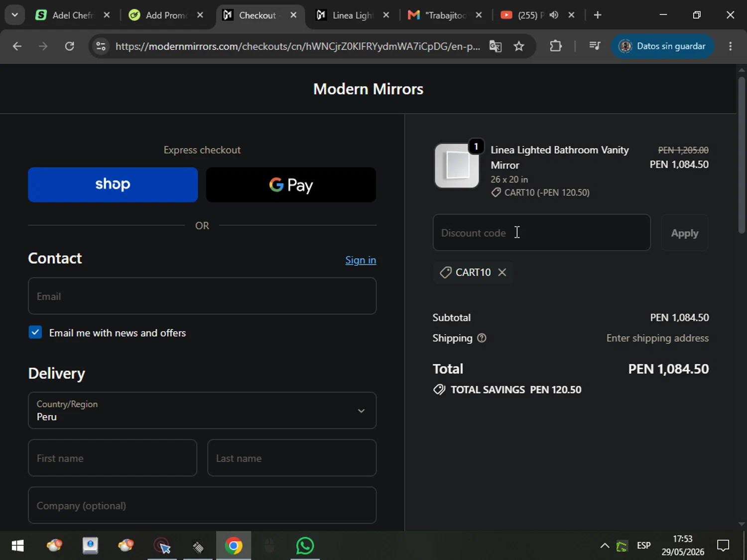Close the Gmail Trabajito tab

coord(479,15)
